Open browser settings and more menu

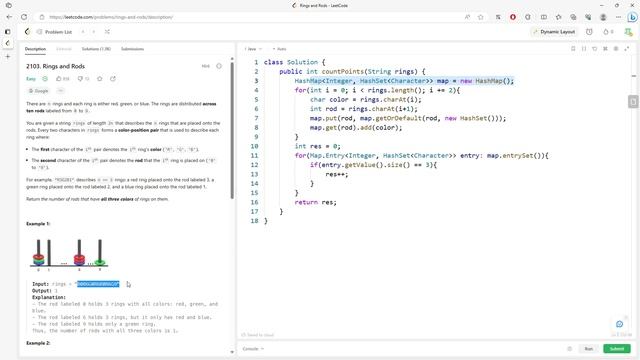click(618, 17)
